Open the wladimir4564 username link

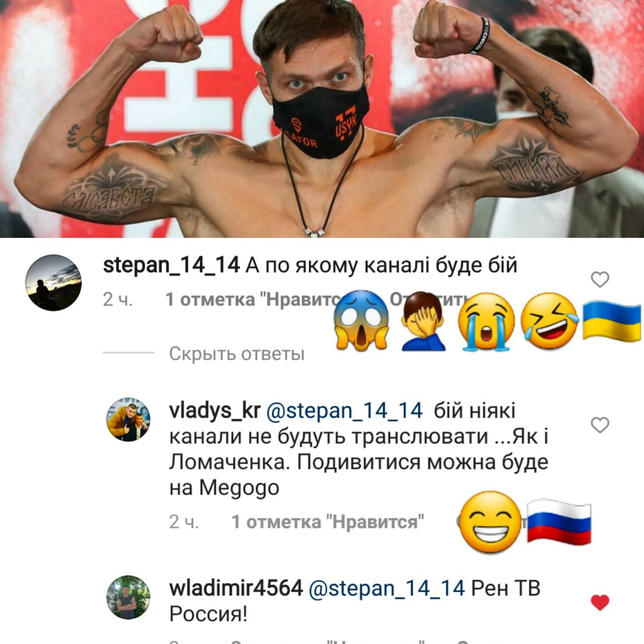tap(236, 588)
